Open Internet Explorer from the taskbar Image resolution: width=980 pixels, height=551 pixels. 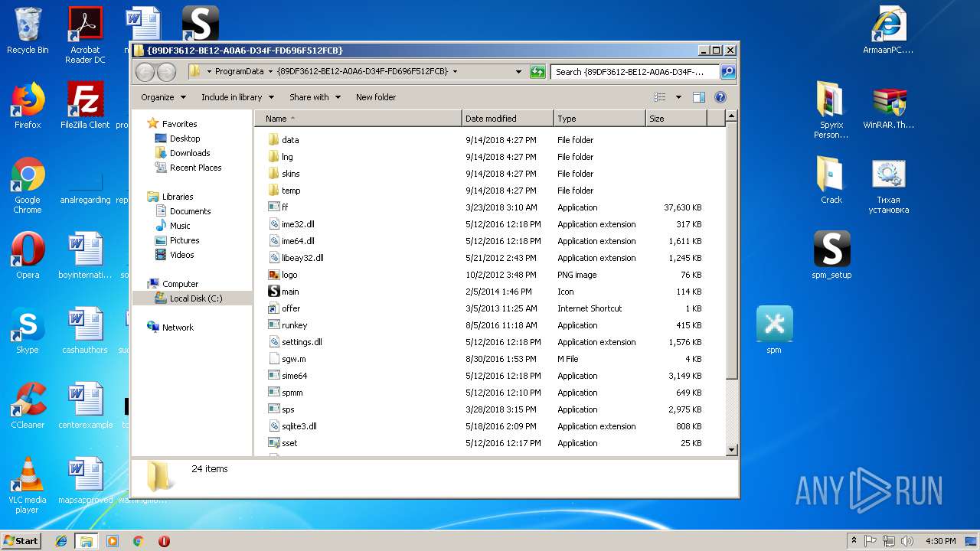click(x=61, y=541)
